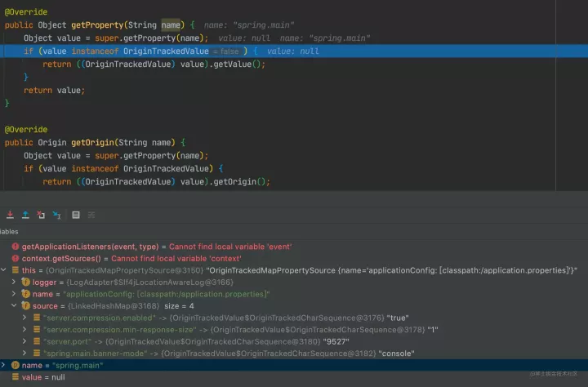Click the variable icon beside value = null
Viewport: 588px width, 387px height.
coord(16,377)
